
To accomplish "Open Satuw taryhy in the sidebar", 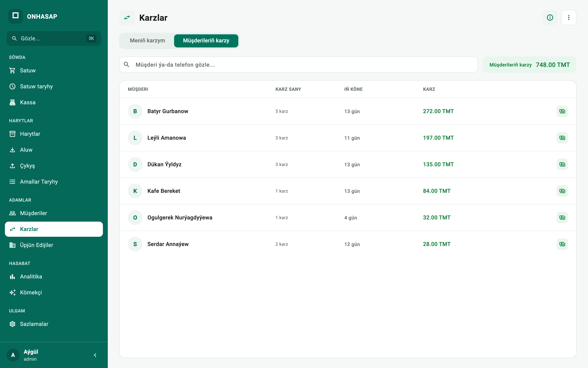I will [54, 86].
